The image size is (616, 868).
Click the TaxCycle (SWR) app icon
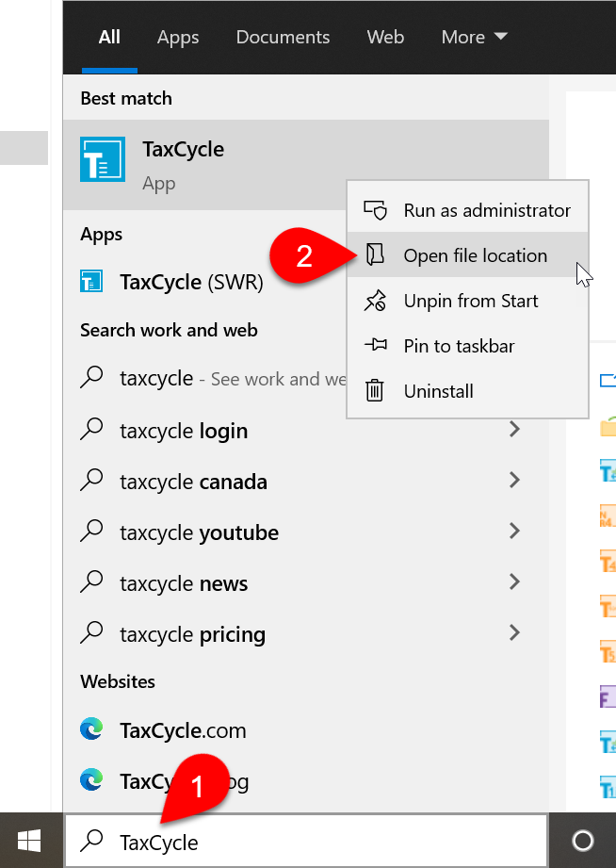(91, 281)
